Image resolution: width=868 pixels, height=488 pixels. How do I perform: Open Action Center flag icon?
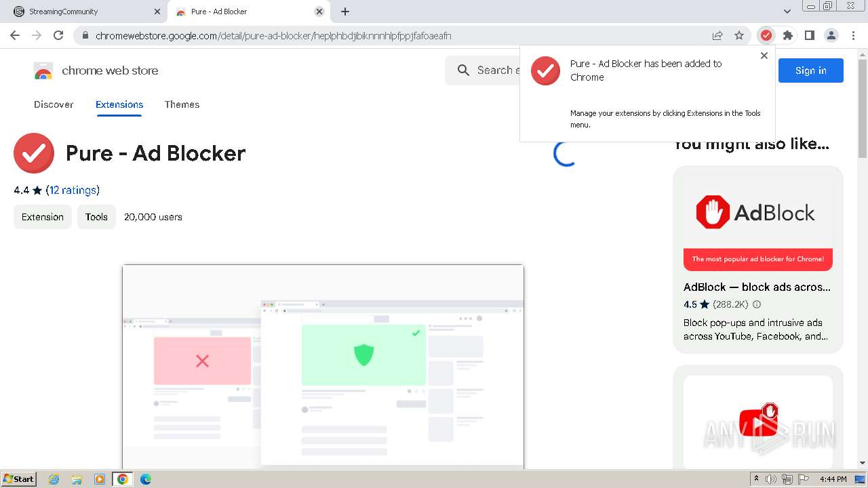[x=803, y=479]
